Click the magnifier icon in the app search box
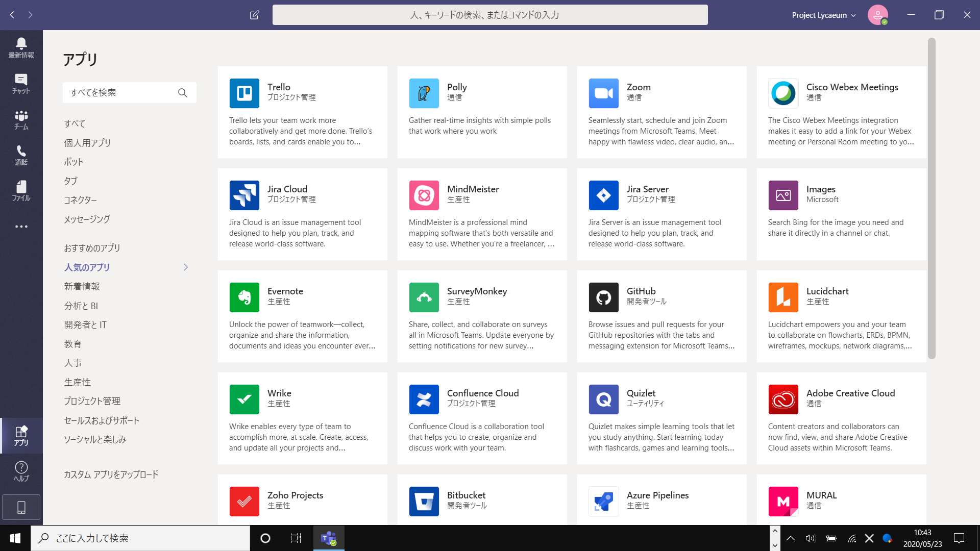 pos(182,93)
